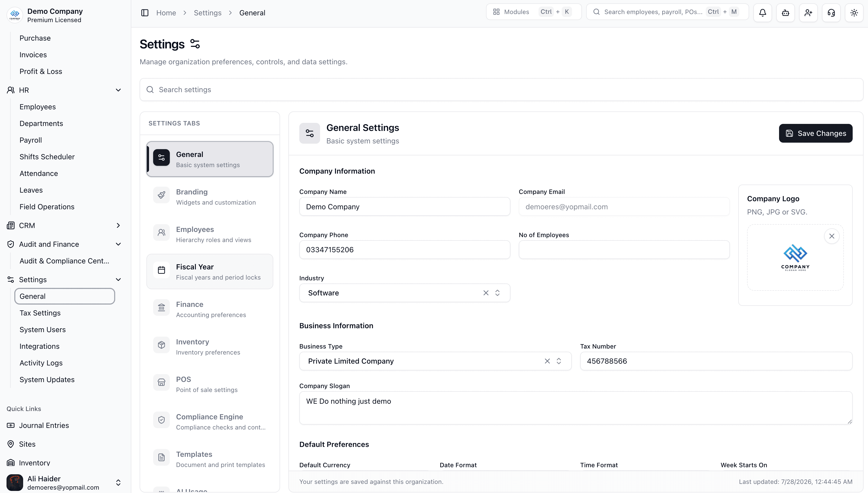868x493 pixels.
Task: Click the Employees tab people icon
Action: [161, 232]
